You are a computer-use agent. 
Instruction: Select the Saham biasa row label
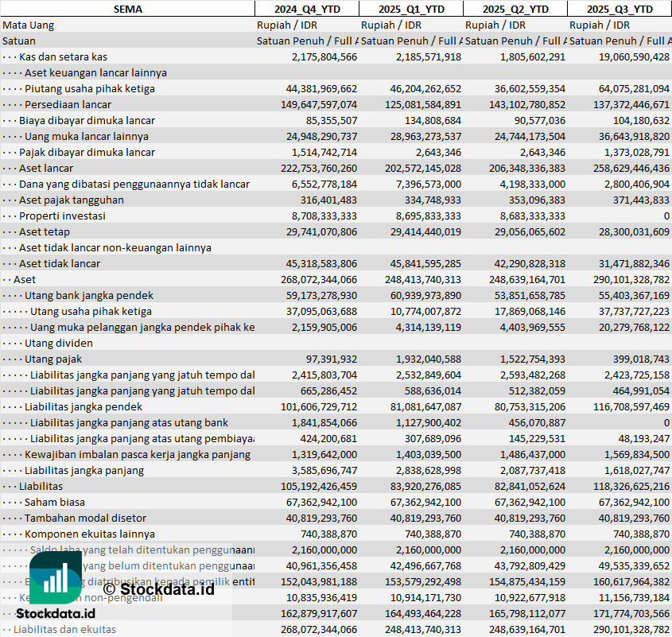click(54, 501)
